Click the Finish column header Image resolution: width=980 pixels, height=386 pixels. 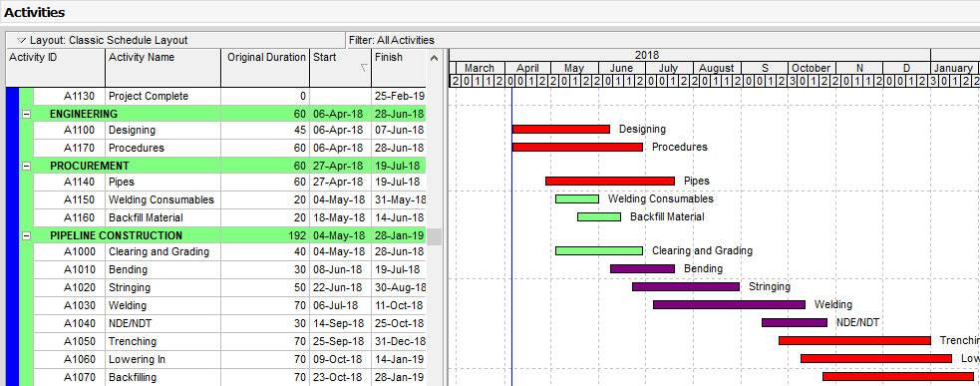399,68
